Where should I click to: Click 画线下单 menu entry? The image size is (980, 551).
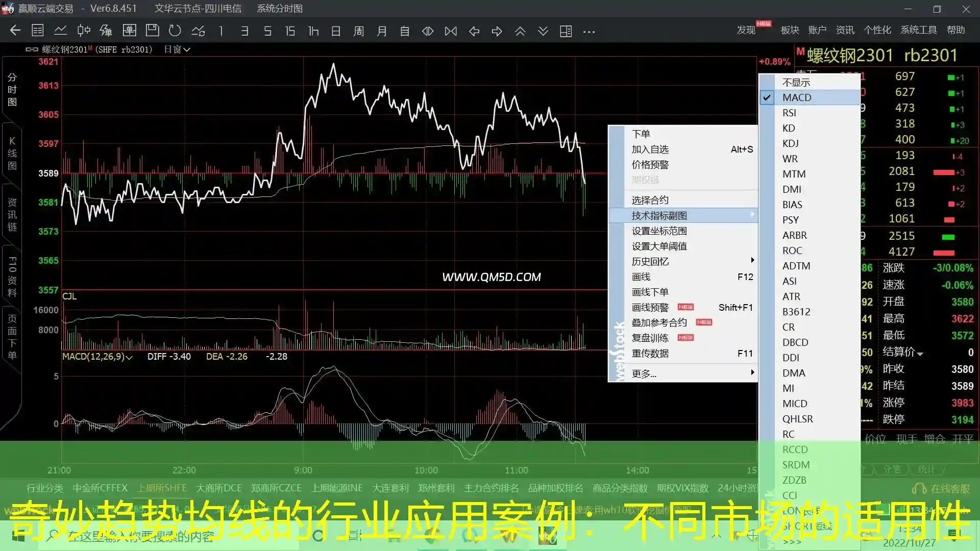683,292
